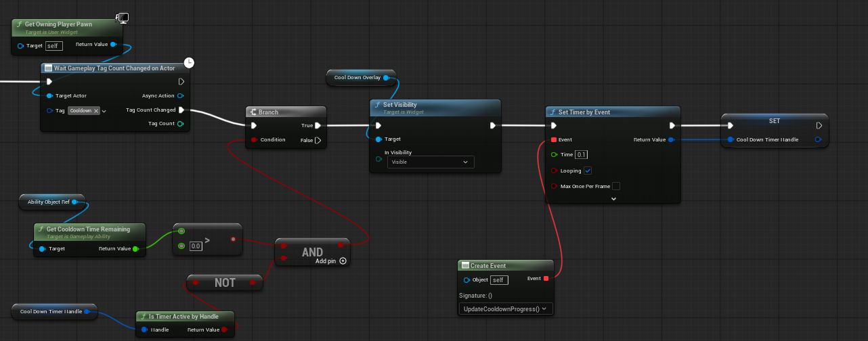Click the Target Actor pin
This screenshot has height=341, width=868.
tap(49, 95)
